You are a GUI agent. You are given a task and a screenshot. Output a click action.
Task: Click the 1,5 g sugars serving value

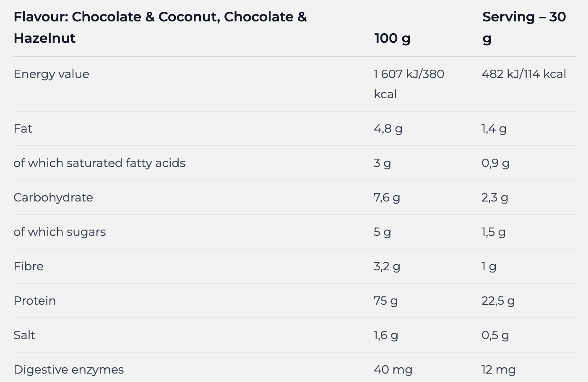[x=493, y=232]
